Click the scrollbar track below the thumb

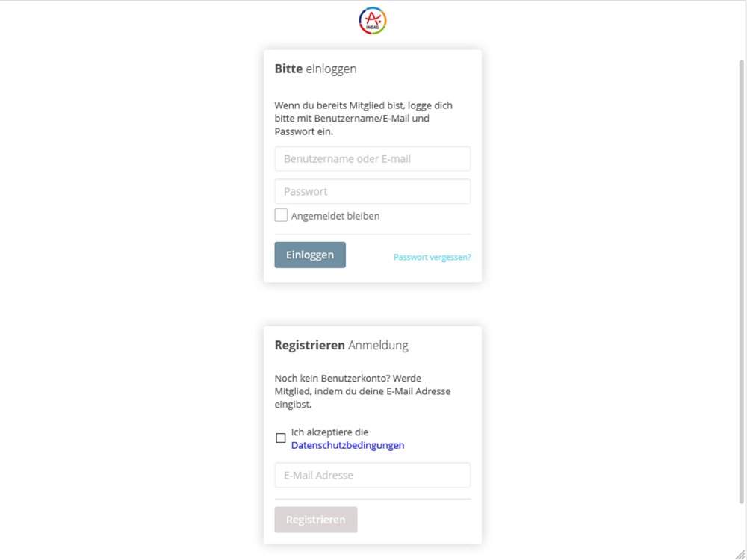pyautogui.click(x=741, y=524)
